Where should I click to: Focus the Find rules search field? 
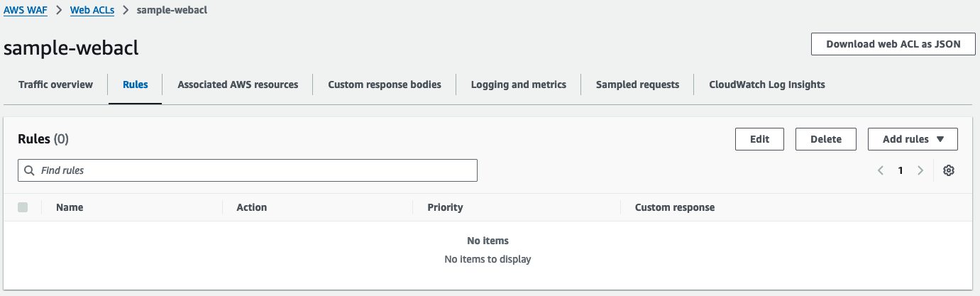(255, 170)
